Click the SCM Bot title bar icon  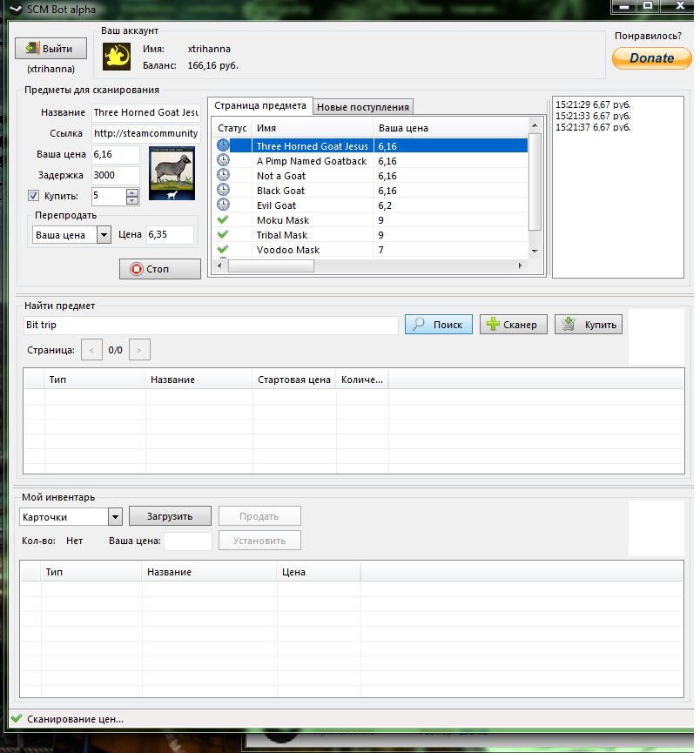tap(16, 9)
